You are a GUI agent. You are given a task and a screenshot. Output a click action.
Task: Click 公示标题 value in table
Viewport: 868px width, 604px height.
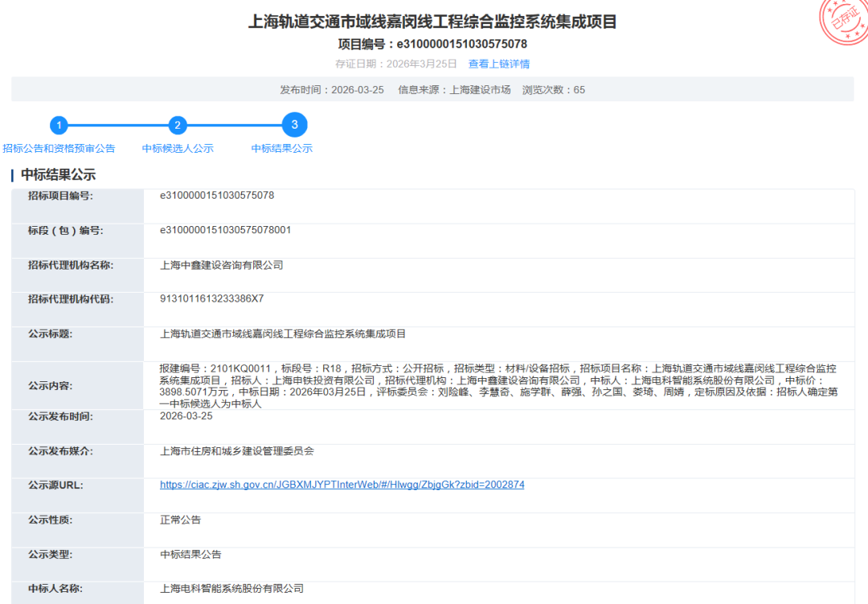click(x=283, y=334)
